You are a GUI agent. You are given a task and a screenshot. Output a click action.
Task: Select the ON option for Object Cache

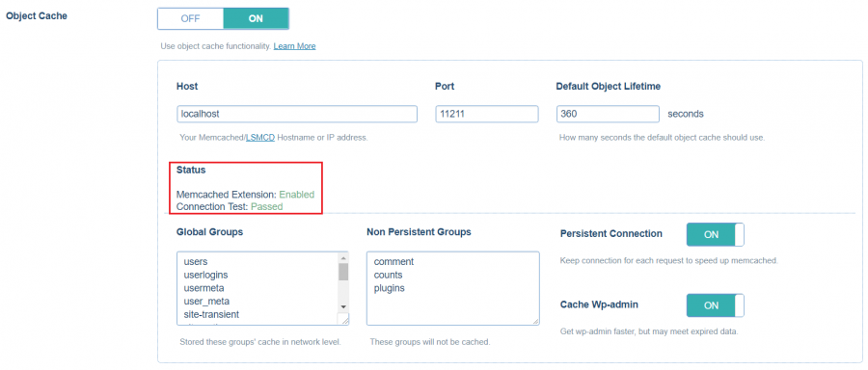(256, 18)
